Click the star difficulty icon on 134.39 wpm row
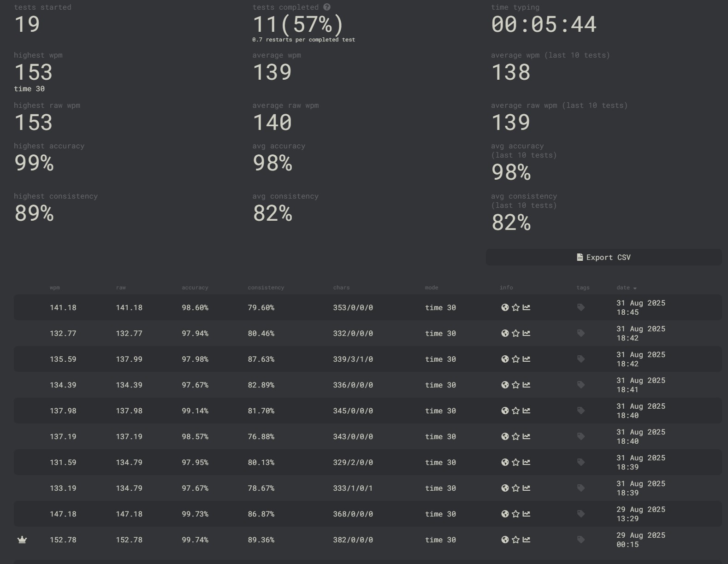Image resolution: width=728 pixels, height=564 pixels. 515,385
